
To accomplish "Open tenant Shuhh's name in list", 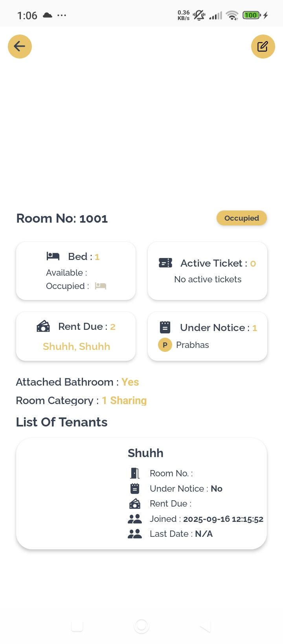I will [145, 453].
